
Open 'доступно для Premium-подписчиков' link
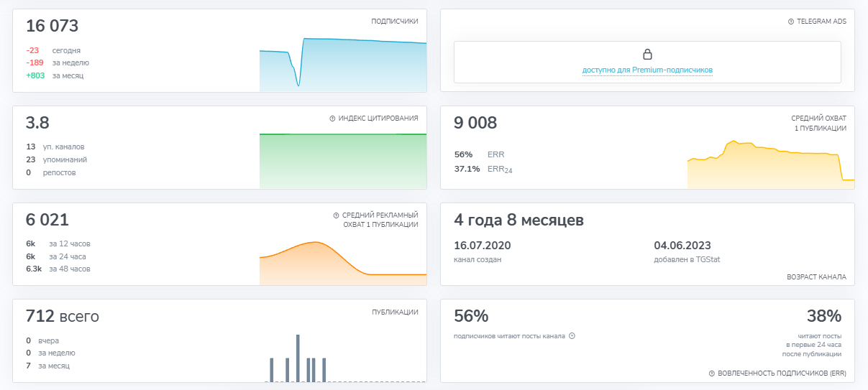[x=647, y=70]
